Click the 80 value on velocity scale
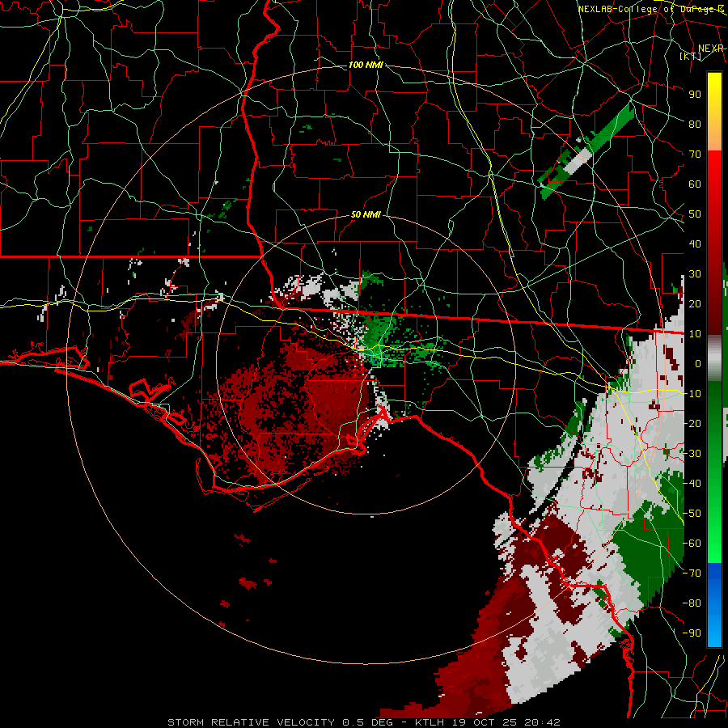 click(695, 124)
